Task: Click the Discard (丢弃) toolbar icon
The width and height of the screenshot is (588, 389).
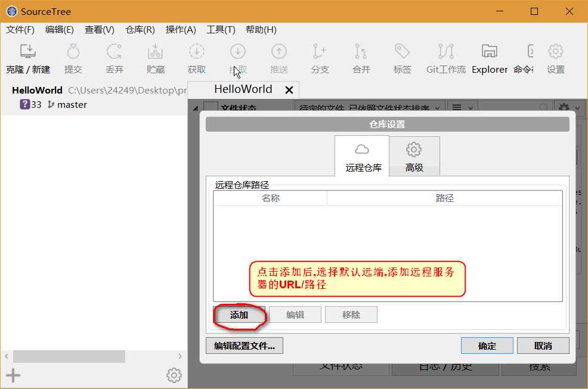Action: click(114, 59)
